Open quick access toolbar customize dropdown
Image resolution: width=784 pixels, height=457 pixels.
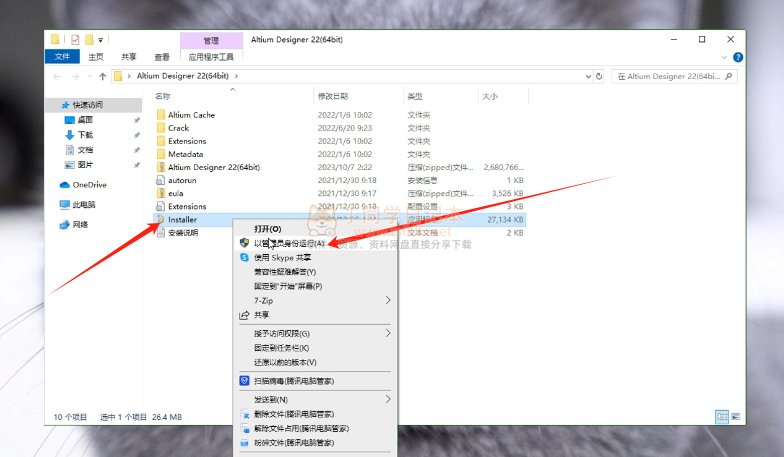click(x=100, y=40)
